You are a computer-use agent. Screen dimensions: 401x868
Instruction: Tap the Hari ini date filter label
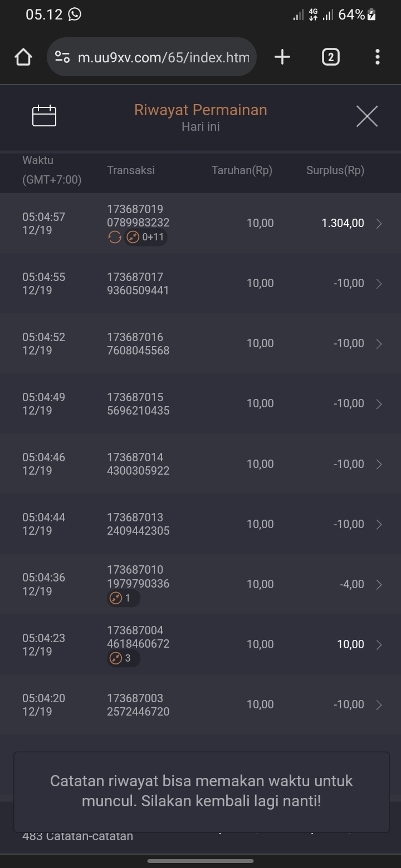pos(200,127)
